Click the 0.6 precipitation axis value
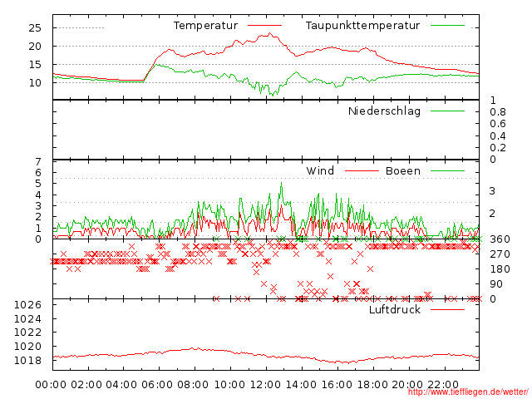This screenshot has width=532, height=399. [498, 124]
